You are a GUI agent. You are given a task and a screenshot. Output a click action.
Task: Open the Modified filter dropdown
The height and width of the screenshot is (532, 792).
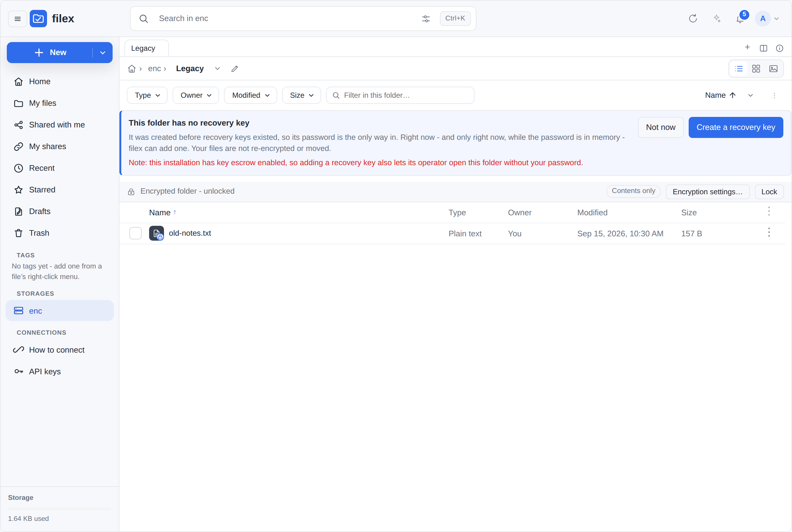point(250,95)
